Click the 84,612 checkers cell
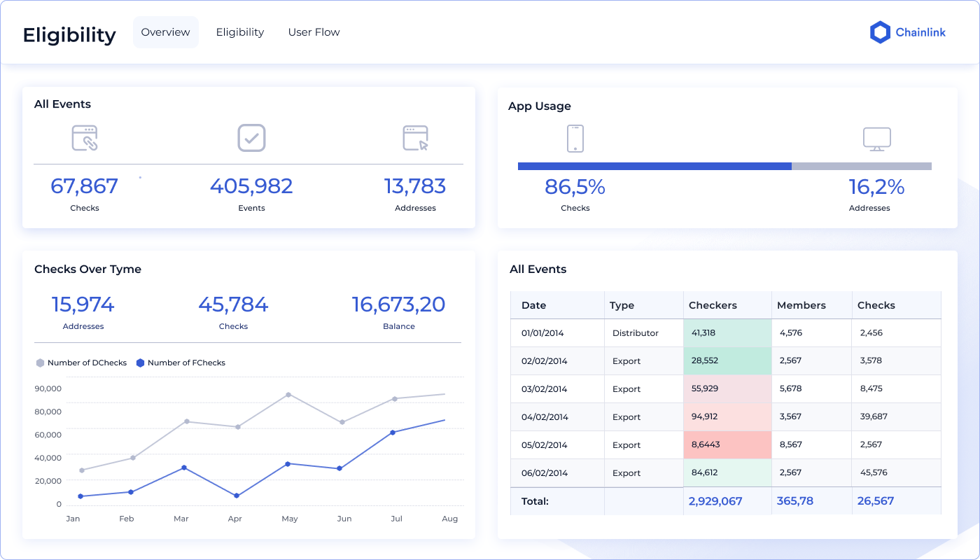Viewport: 980px width, 560px height. (x=727, y=473)
